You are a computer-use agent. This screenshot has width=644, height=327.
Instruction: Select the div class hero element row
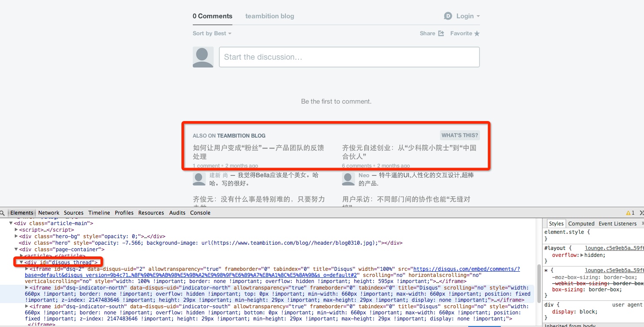211,243
